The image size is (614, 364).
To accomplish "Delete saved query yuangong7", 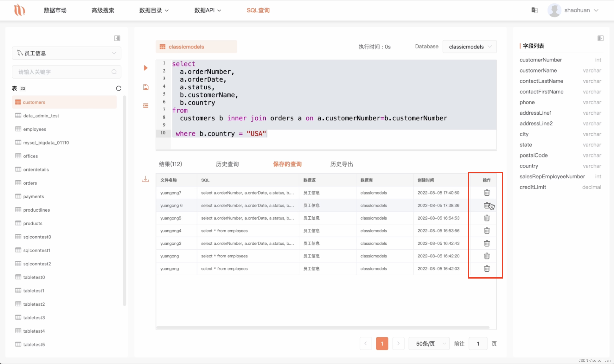I will tap(487, 193).
